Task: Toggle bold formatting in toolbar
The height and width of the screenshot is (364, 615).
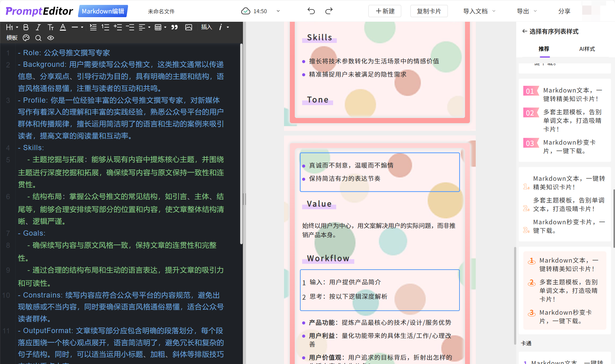Action: click(26, 28)
